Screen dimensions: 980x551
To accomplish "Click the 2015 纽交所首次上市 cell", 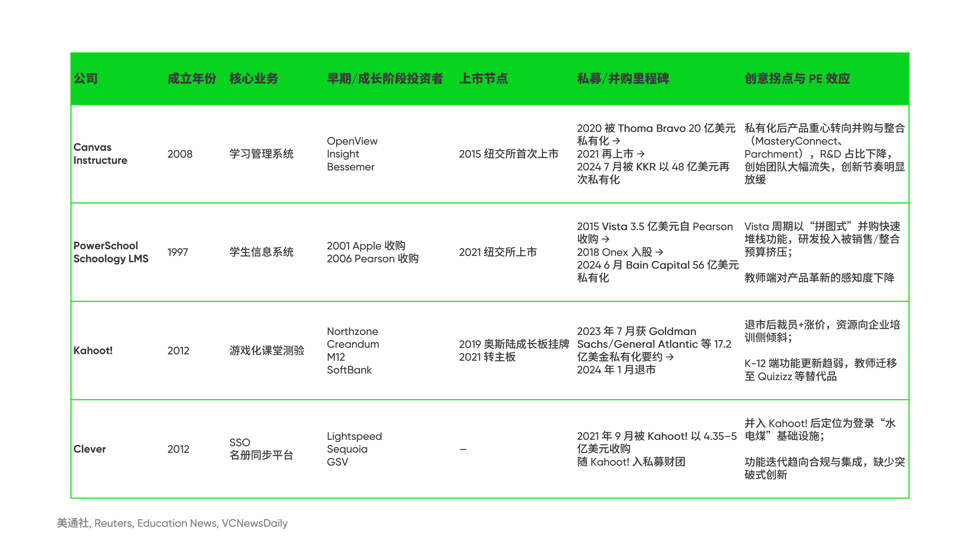I will point(509,154).
